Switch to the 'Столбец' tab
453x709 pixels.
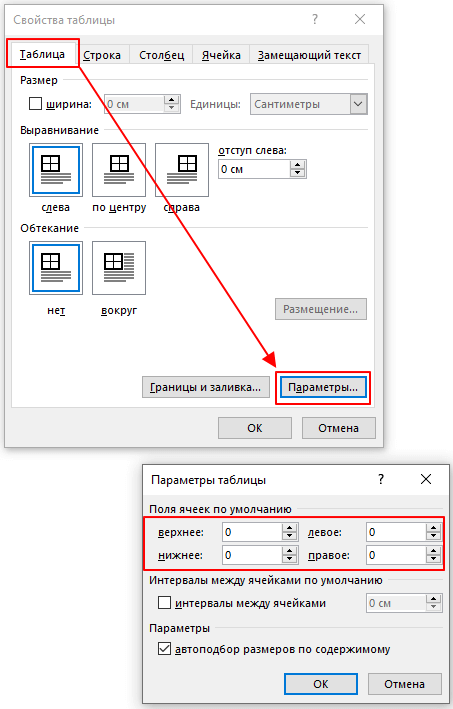[161, 55]
